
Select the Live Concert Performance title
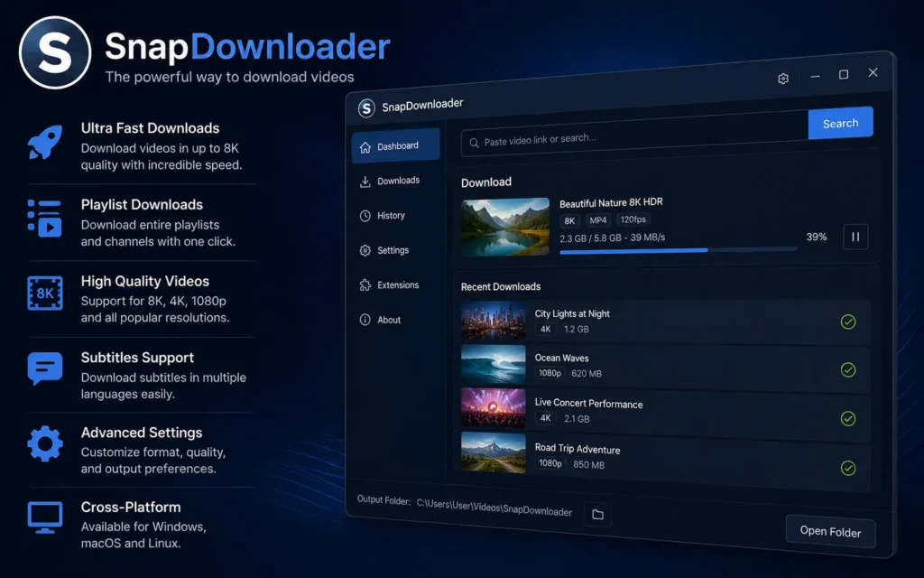click(588, 404)
